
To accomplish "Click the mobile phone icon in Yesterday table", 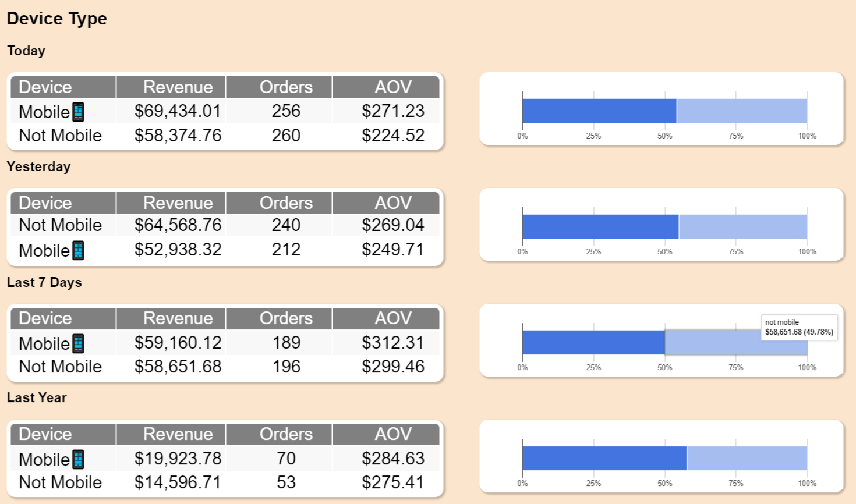I will click(x=78, y=250).
